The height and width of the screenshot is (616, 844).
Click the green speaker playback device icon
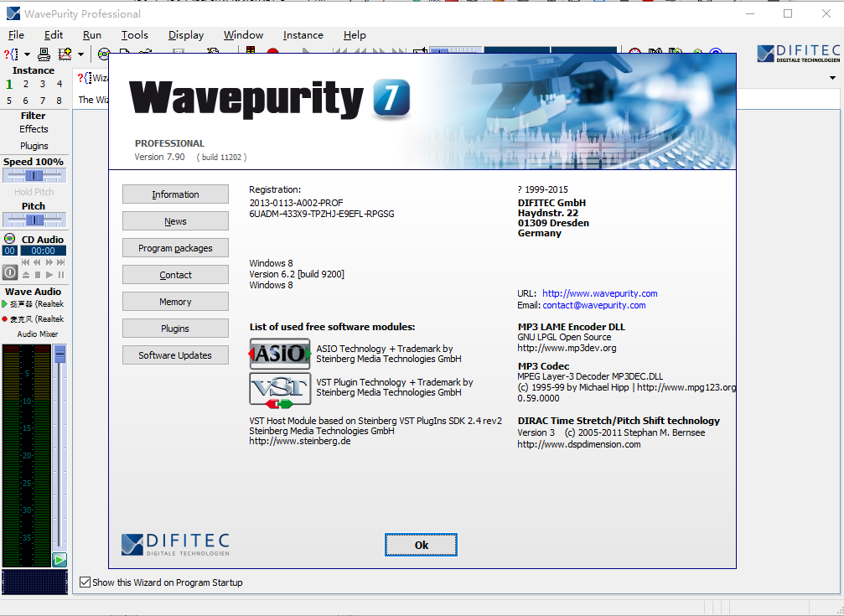coord(5,304)
